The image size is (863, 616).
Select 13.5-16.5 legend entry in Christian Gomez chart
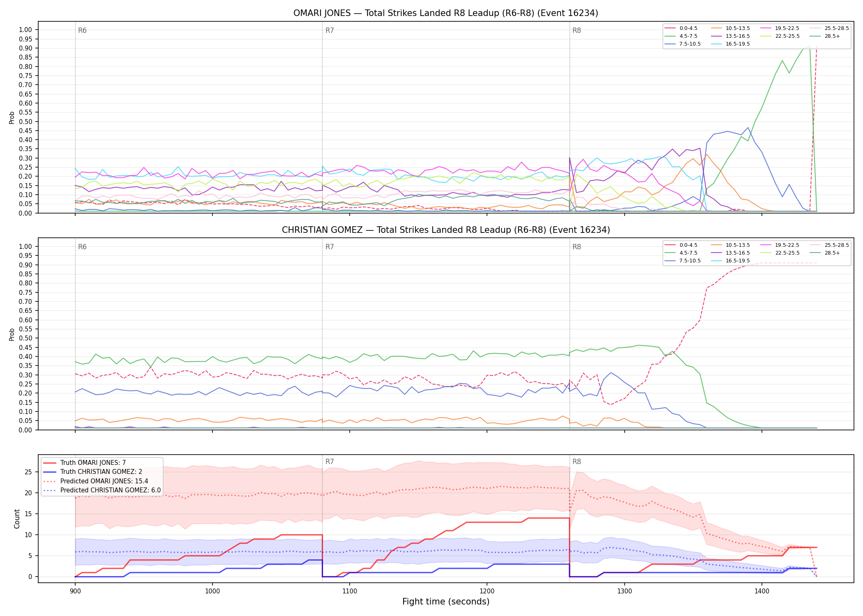coord(731,253)
